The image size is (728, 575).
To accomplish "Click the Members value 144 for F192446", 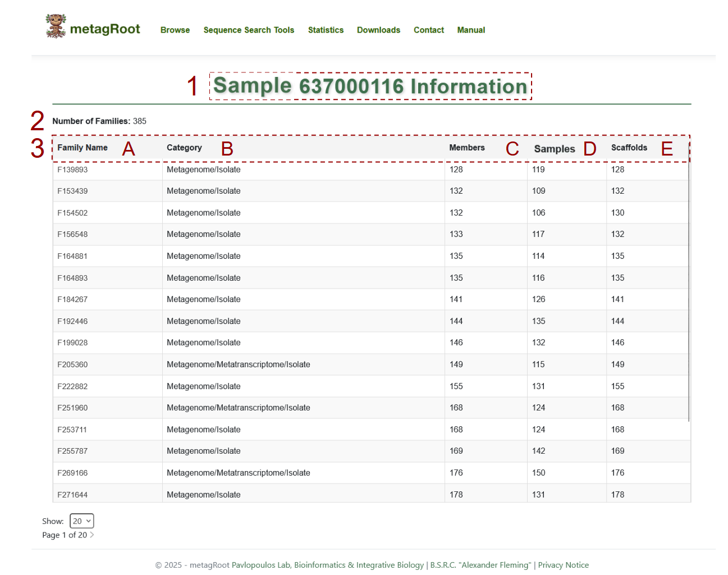I will [456, 321].
